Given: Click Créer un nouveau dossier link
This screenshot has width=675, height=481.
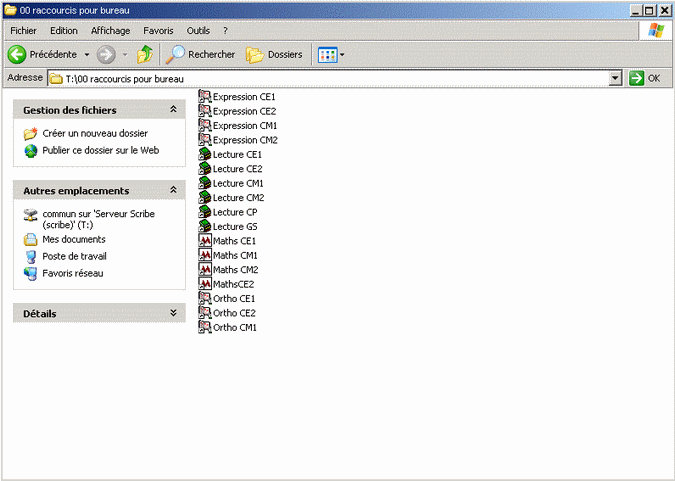Looking at the screenshot, I should tap(95, 133).
